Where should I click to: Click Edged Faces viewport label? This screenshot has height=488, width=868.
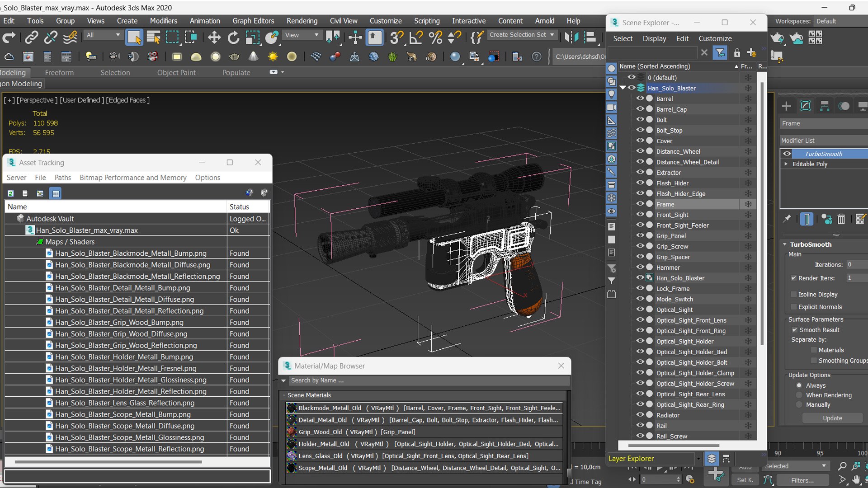[x=128, y=100]
